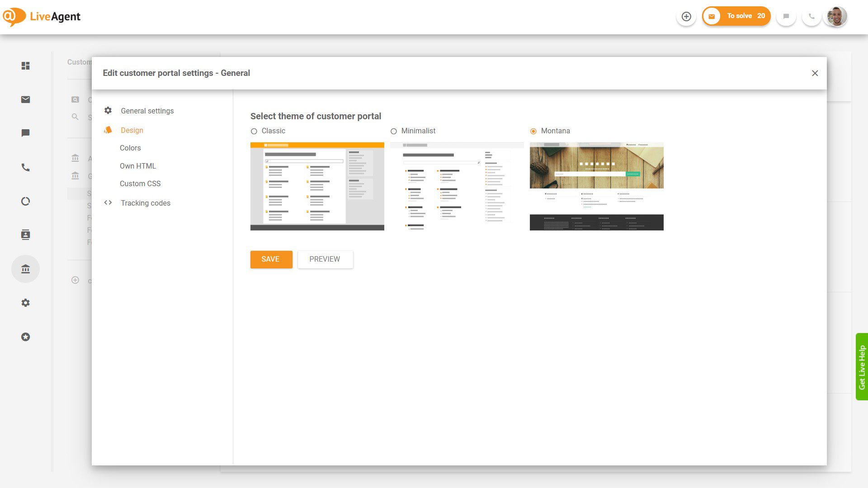
Task: Click the plus icon in the top bar
Action: (686, 16)
